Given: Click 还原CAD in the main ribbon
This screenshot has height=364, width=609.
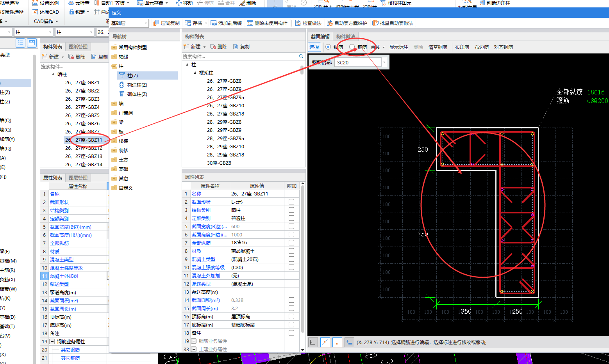Looking at the screenshot, I should click(x=46, y=12).
